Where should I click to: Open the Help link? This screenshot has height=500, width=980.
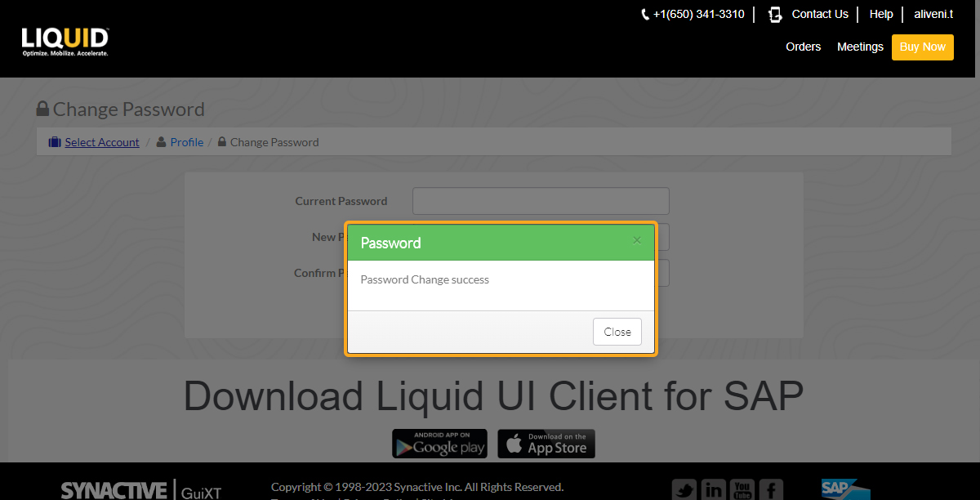coord(881,14)
